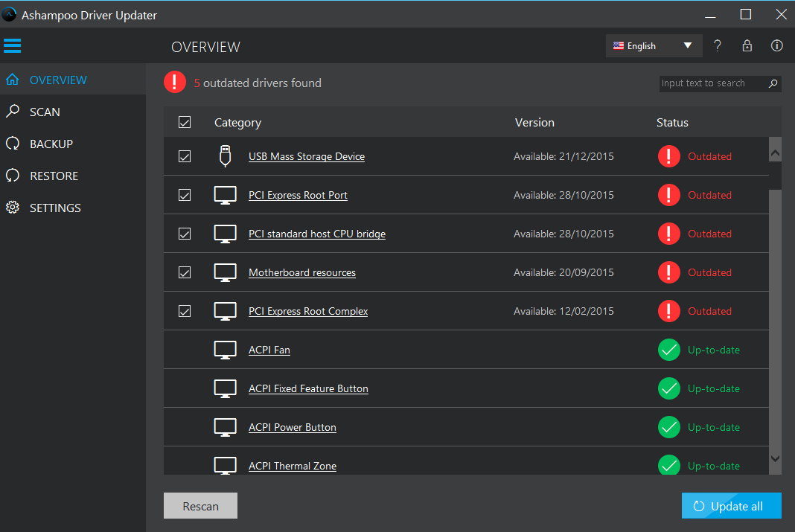Open the hamburger menu icon

(12, 45)
